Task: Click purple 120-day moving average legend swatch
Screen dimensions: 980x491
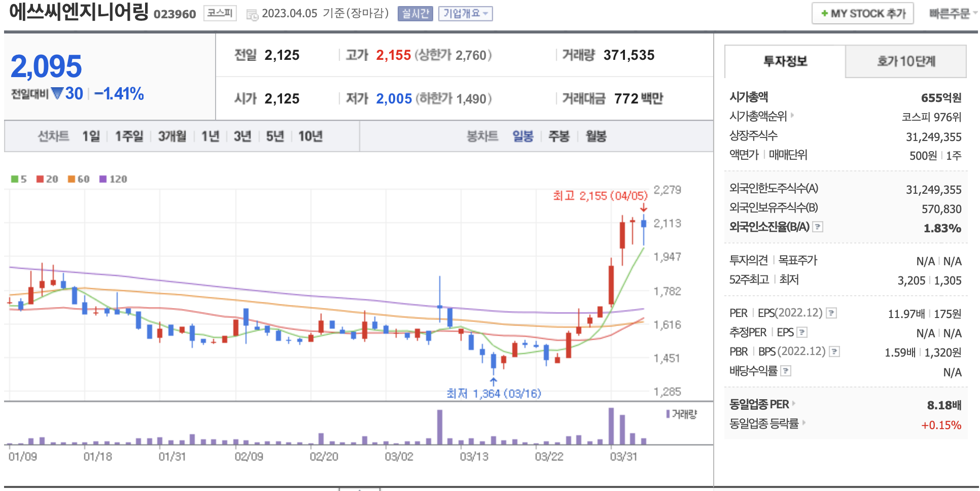Action: 103,179
